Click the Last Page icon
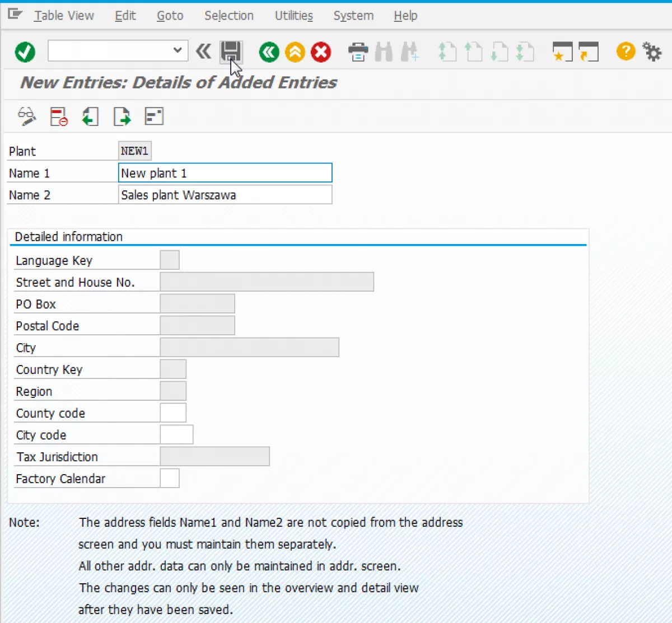This screenshot has width=672, height=623. (525, 52)
